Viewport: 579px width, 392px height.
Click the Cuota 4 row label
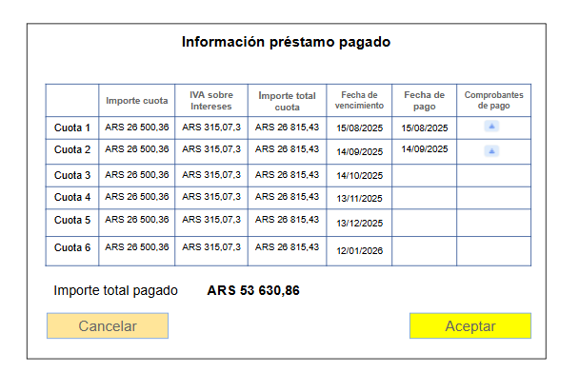coord(72,198)
